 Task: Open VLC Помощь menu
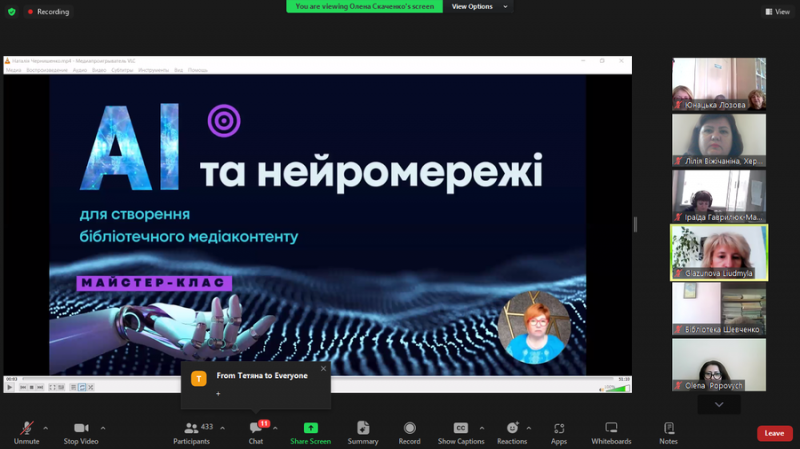pyautogui.click(x=197, y=70)
